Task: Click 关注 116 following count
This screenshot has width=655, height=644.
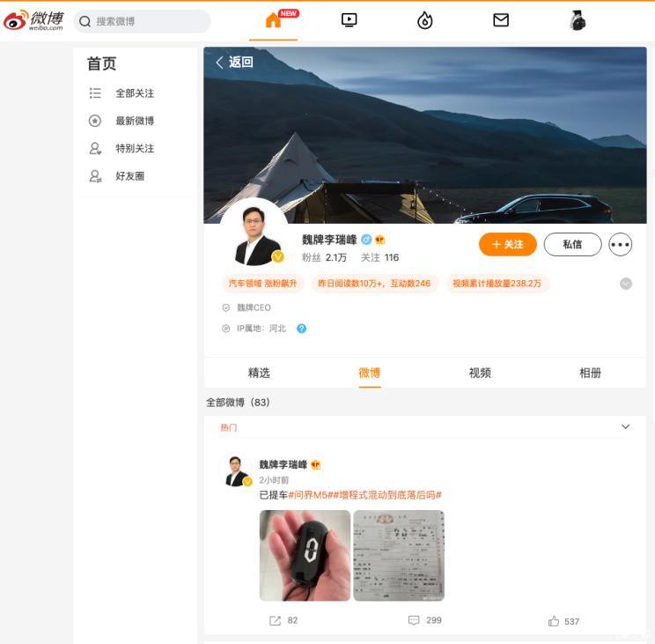Action: click(x=379, y=257)
